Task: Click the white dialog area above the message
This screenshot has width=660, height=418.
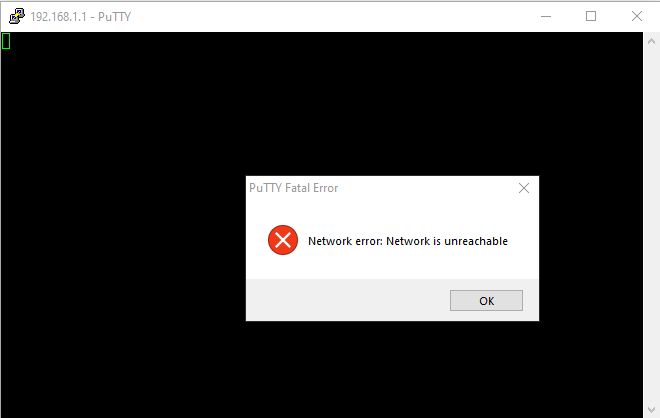Action: (392, 211)
